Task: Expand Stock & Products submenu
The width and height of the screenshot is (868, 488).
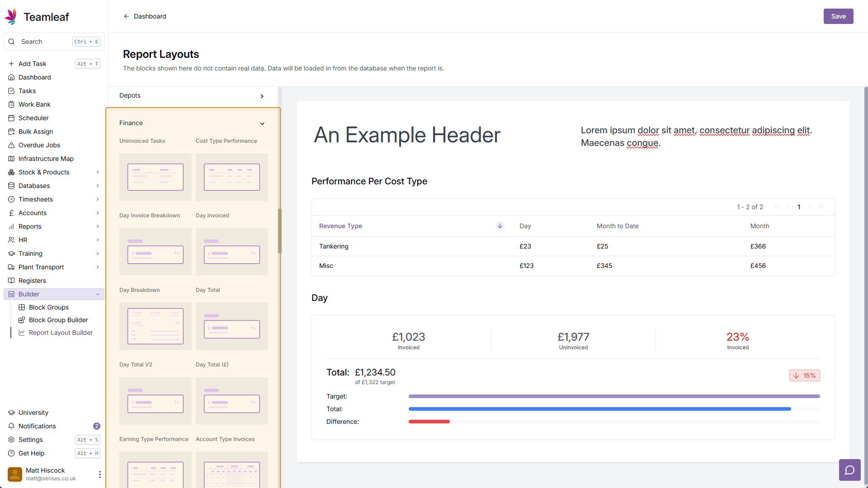Action: [98, 172]
